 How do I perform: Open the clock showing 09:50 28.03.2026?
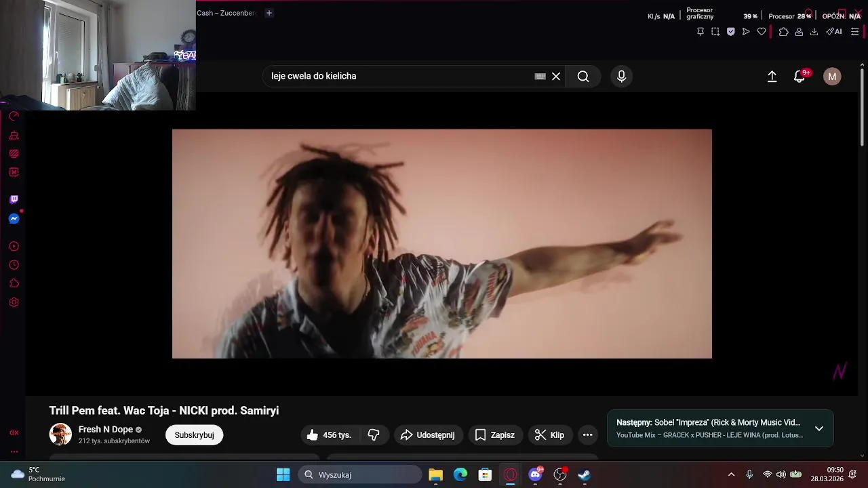827,474
